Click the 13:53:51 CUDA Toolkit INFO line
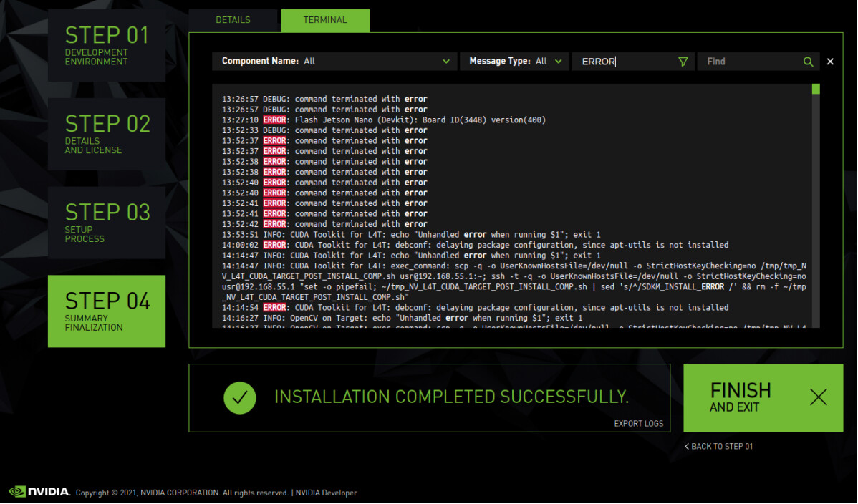858x504 pixels. [x=411, y=234]
